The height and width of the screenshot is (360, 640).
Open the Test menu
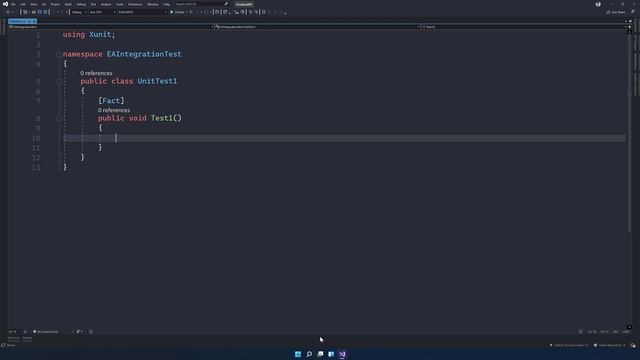point(93,4)
